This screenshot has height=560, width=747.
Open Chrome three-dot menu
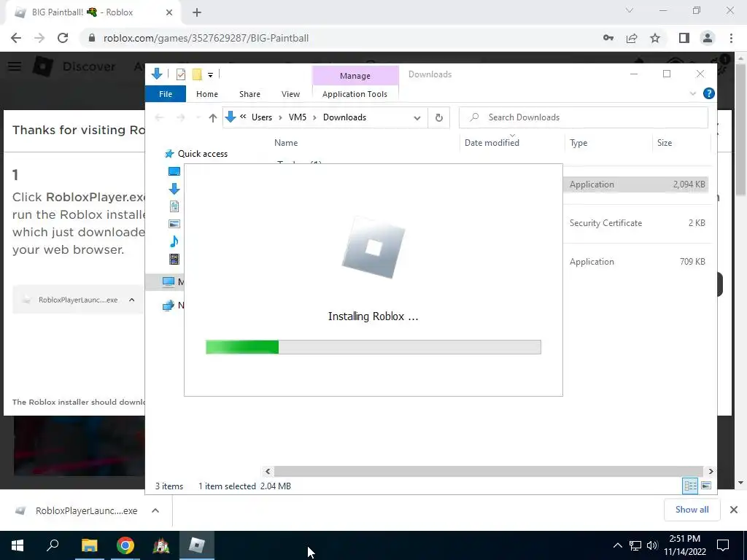[731, 38]
